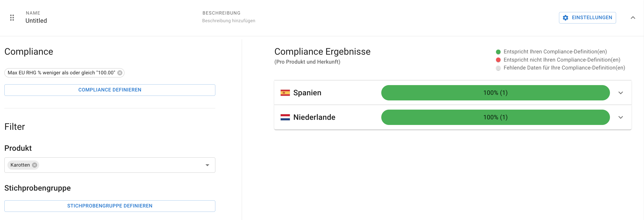Click the Netherlands flag icon
644x220 pixels.
(x=285, y=117)
